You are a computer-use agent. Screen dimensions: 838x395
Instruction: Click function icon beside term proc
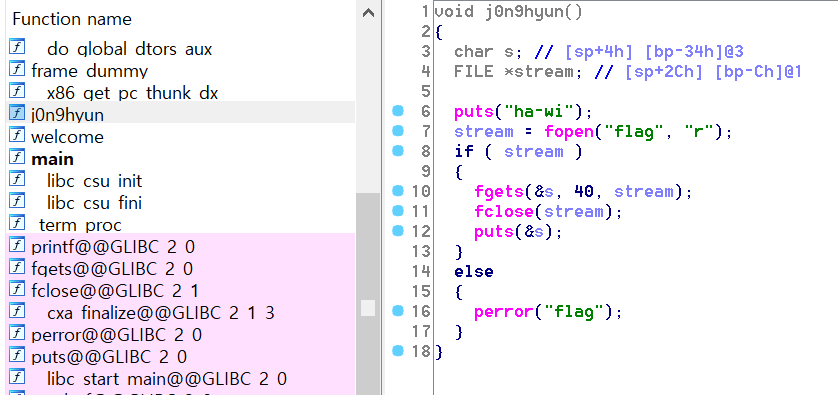pyautogui.click(x=17, y=222)
